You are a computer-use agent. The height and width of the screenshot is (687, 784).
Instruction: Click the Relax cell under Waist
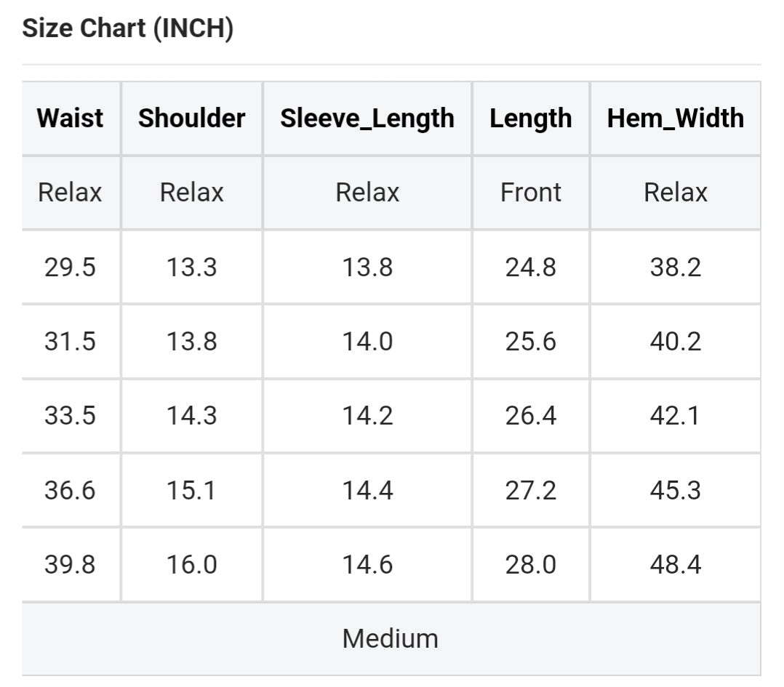(71, 193)
